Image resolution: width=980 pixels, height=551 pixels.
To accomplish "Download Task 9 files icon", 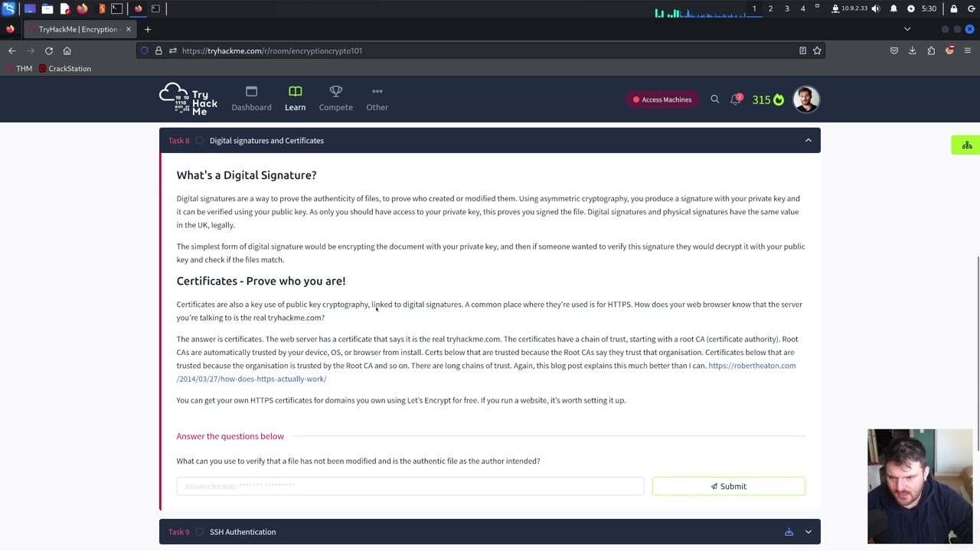I will [x=789, y=532].
